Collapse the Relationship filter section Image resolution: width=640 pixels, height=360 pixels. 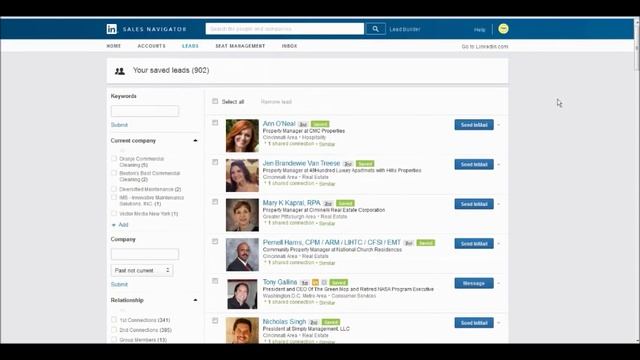click(195, 300)
